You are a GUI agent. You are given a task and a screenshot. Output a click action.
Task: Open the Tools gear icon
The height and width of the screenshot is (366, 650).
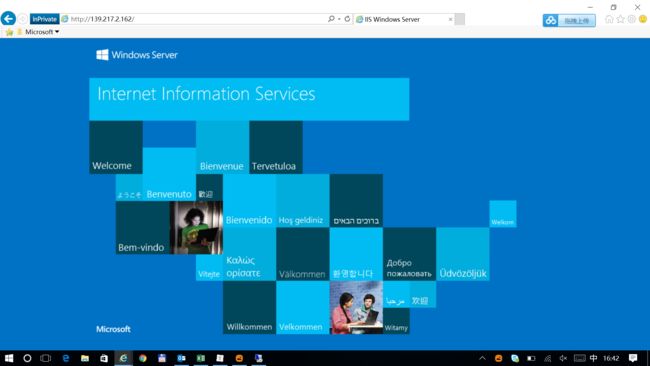[x=631, y=19]
